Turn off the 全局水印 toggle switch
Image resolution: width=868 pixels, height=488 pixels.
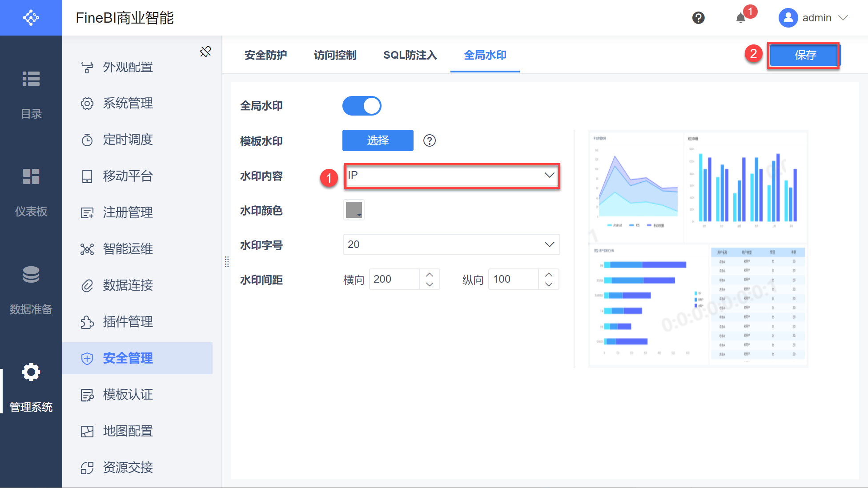362,106
